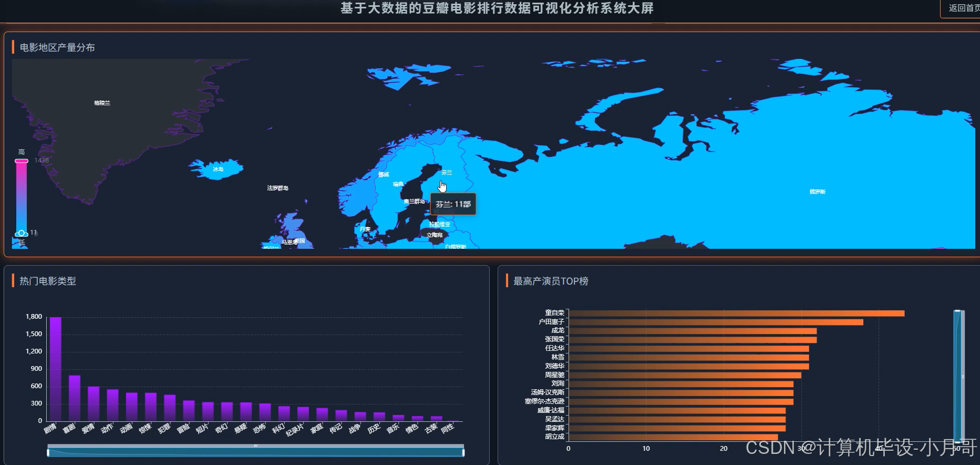Click the 传记 genre axis label
The image size is (980, 465).
[x=335, y=428]
